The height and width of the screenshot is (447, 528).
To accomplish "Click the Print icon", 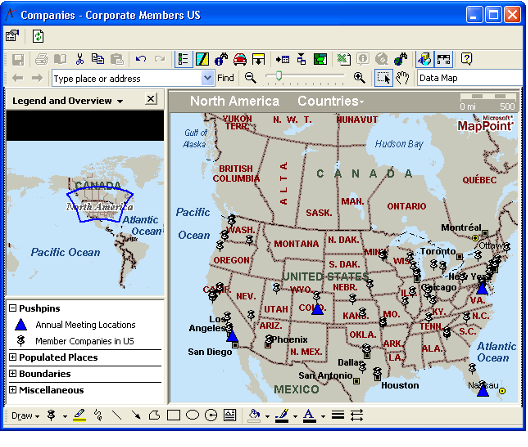I will tap(42, 59).
